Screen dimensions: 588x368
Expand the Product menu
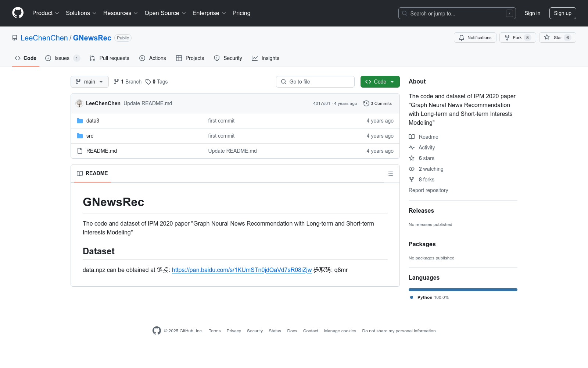46,13
